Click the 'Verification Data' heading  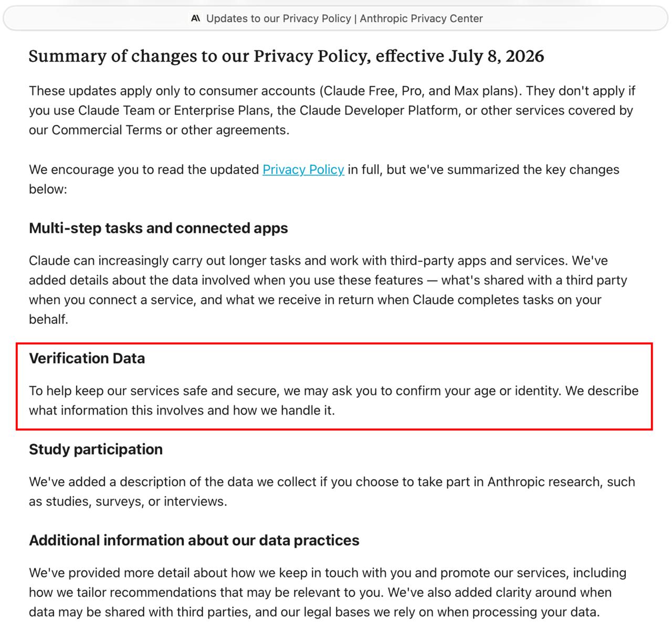tap(87, 359)
